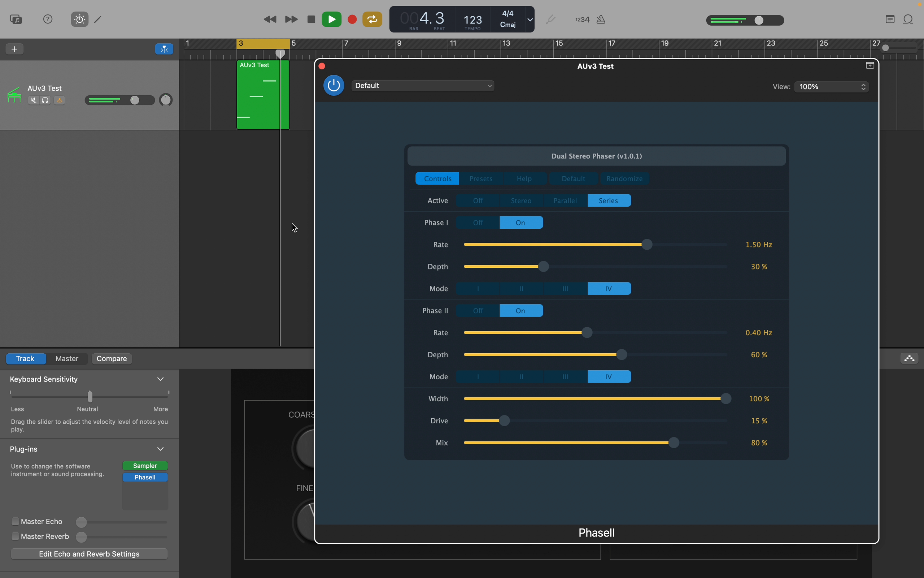The height and width of the screenshot is (578, 924).
Task: Start recording with the red Record button
Action: pyautogui.click(x=352, y=19)
